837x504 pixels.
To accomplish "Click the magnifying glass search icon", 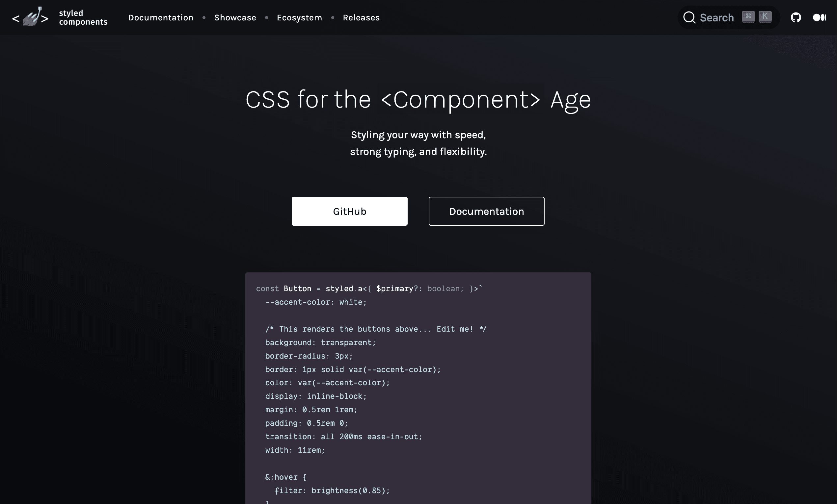I will coord(689,17).
